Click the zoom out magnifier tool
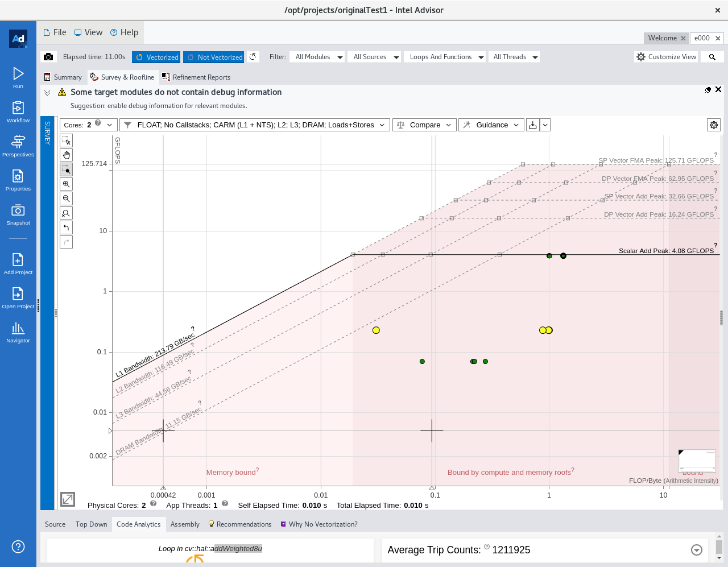The height and width of the screenshot is (567, 728). (67, 198)
